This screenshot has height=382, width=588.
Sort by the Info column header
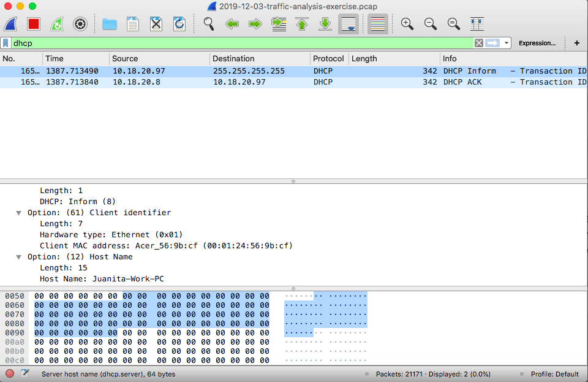tap(514, 58)
